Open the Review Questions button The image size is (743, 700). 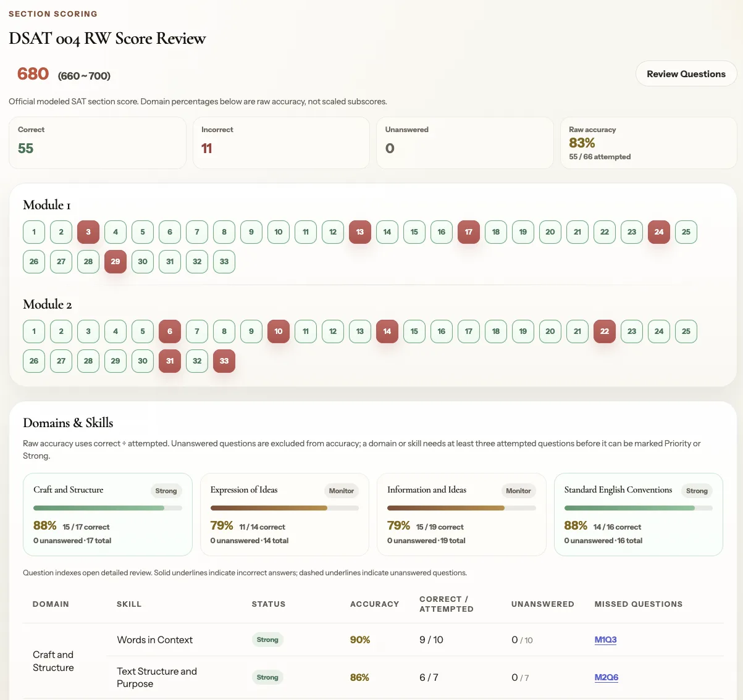[686, 73]
